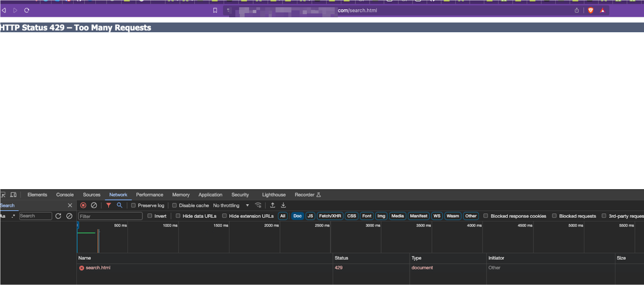Switch to the Console tab

[65, 195]
